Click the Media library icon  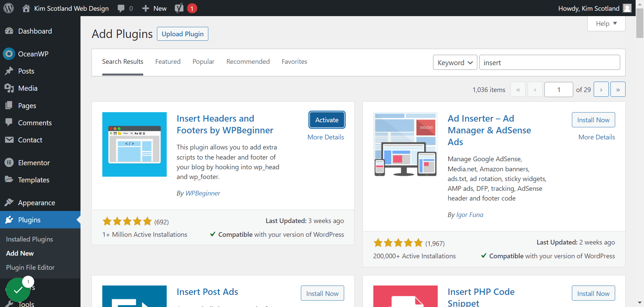[9, 88]
